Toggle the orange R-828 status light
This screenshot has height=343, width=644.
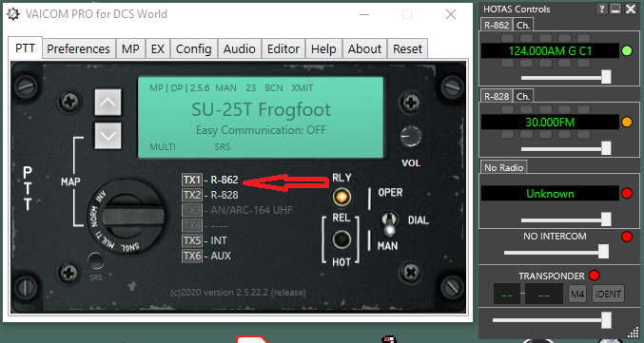(x=627, y=123)
